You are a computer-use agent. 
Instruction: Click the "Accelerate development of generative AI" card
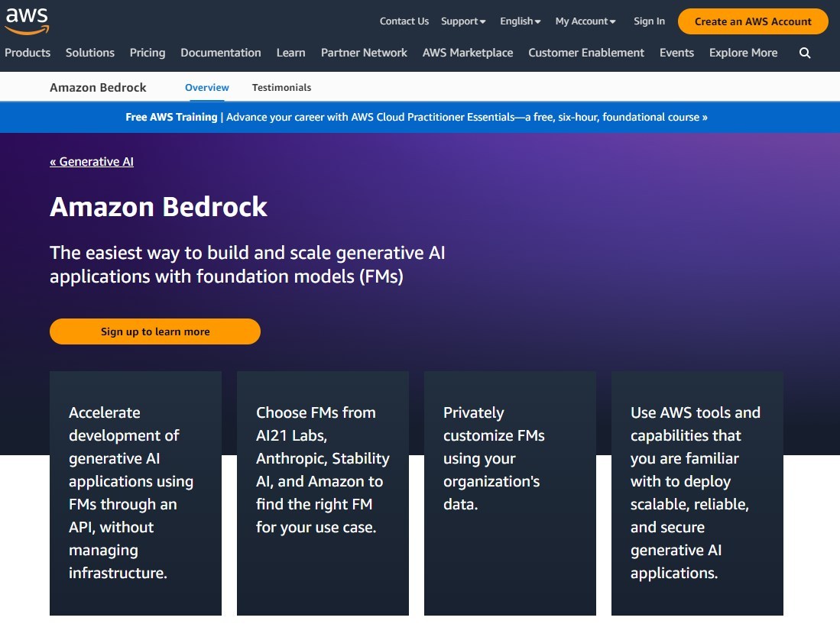[x=135, y=493]
